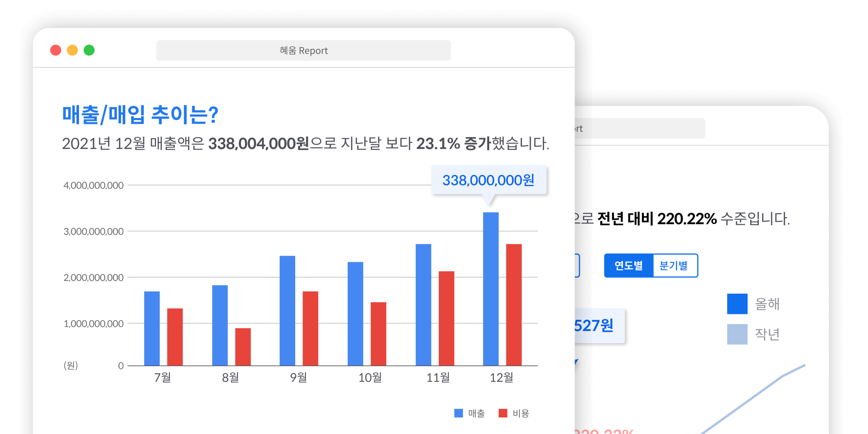This screenshot has height=434, width=868.
Task: Click the 작년 label in back window
Action: [767, 334]
